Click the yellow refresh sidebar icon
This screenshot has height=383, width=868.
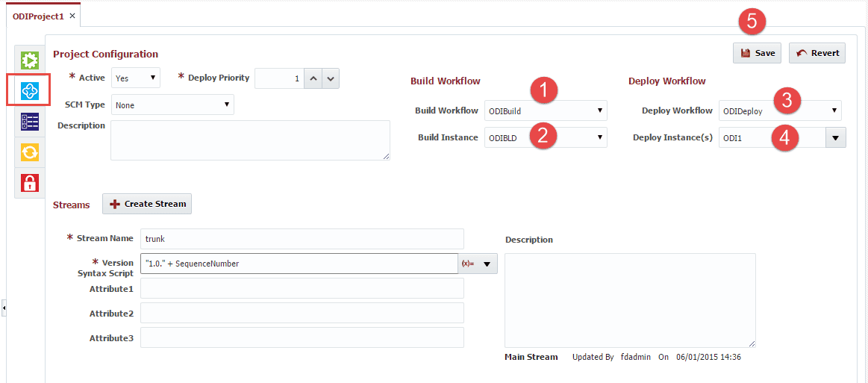click(29, 152)
